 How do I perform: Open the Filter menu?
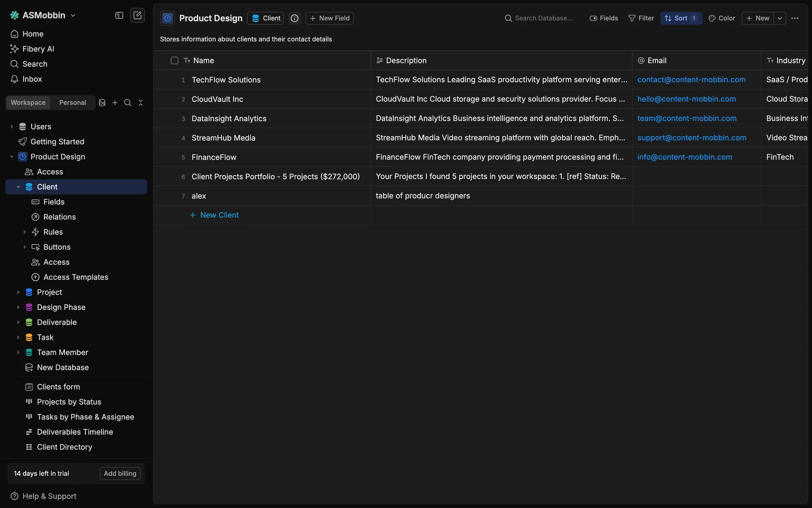pyautogui.click(x=641, y=18)
